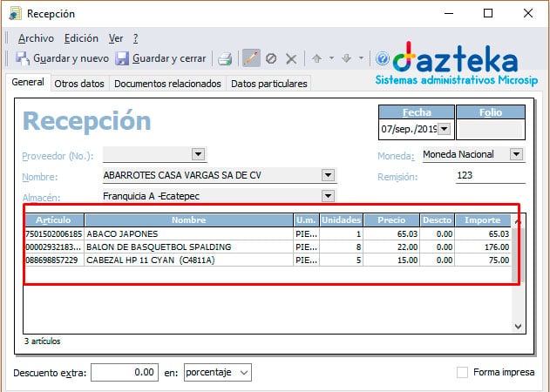This screenshot has width=550, height=392.
Task: Click the Artículo column header
Action: point(54,220)
